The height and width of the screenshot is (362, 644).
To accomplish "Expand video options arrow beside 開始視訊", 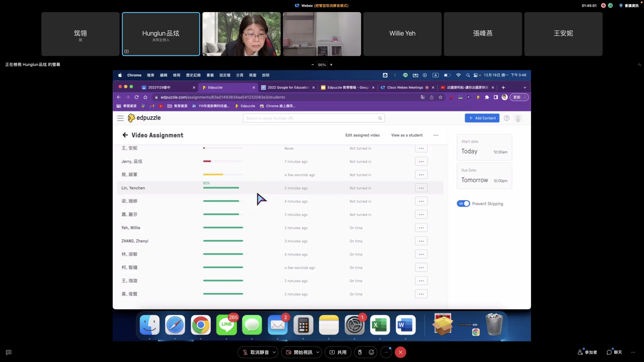I will tap(318, 352).
